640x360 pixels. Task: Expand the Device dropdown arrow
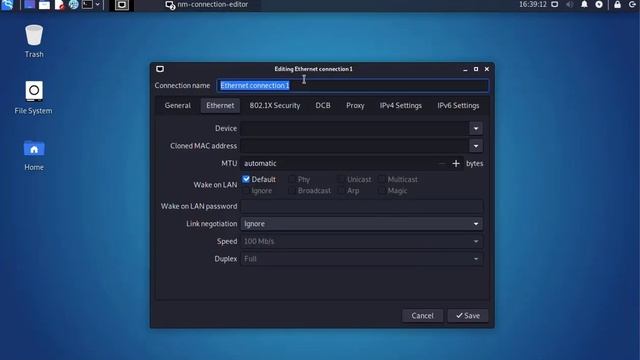[x=476, y=129]
